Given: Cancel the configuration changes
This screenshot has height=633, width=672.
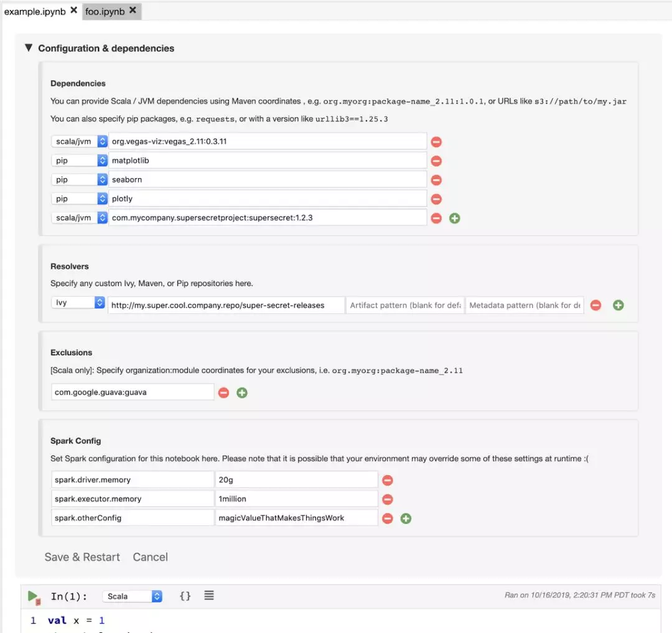Looking at the screenshot, I should tap(151, 557).
